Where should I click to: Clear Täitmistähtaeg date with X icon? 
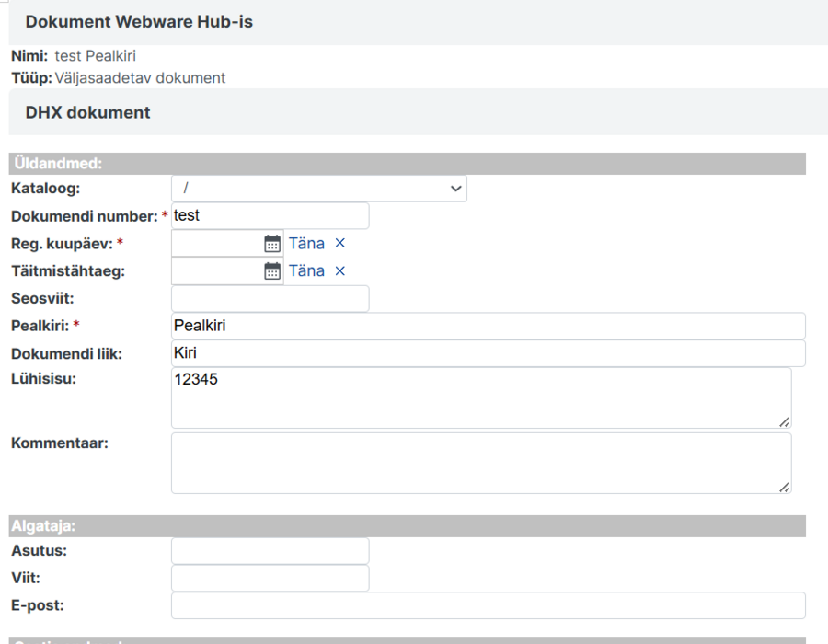(340, 270)
